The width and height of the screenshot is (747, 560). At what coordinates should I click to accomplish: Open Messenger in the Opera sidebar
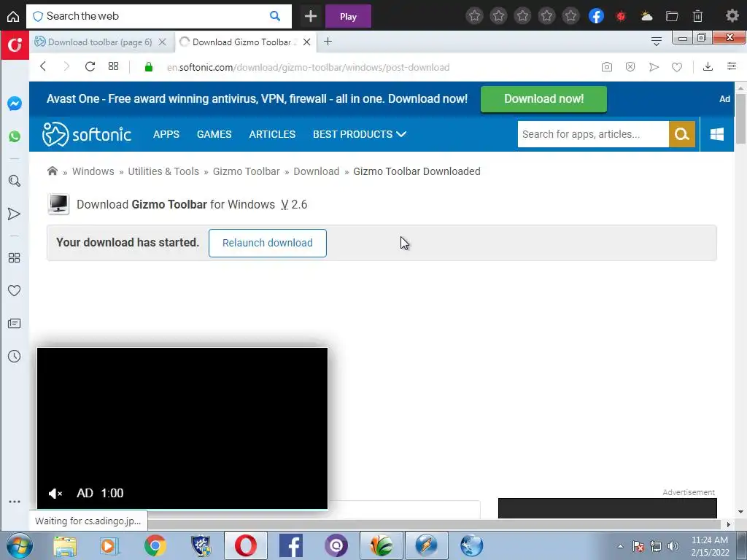[x=15, y=104]
